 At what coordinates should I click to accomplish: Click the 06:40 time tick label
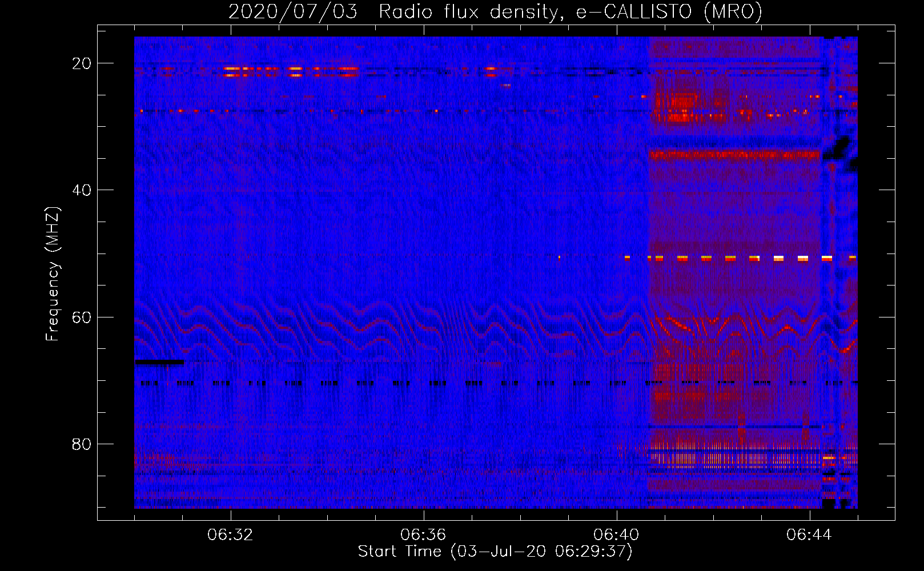(x=616, y=535)
